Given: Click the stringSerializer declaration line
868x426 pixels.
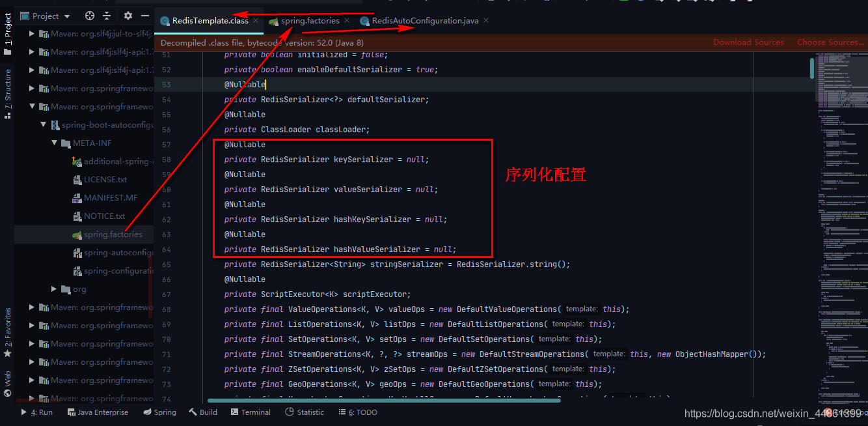Looking at the screenshot, I should (x=397, y=264).
